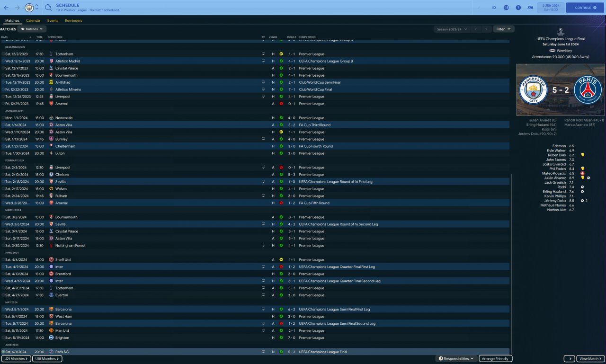
Task: Click the Chelsea club badge
Action: (x=51, y=175)
